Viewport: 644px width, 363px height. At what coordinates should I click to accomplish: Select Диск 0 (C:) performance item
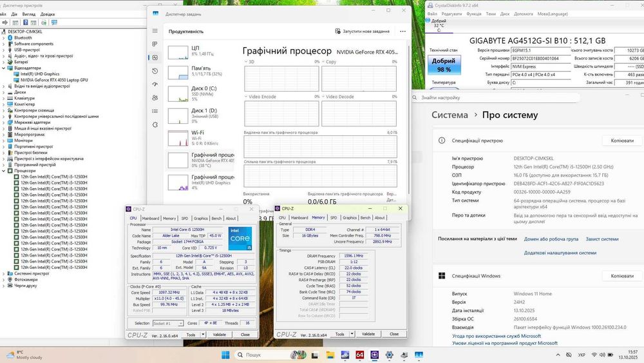point(200,93)
